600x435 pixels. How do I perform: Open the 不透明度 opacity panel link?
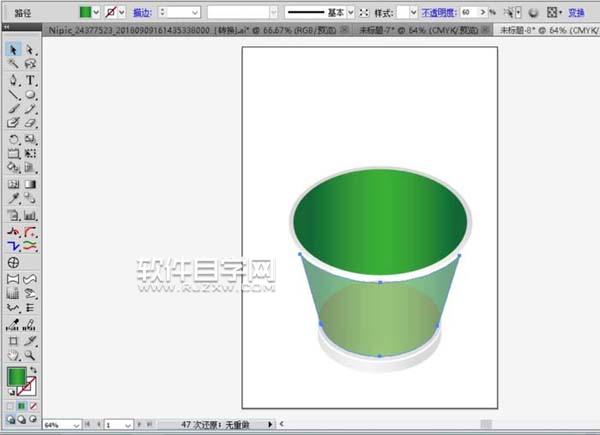439,13
